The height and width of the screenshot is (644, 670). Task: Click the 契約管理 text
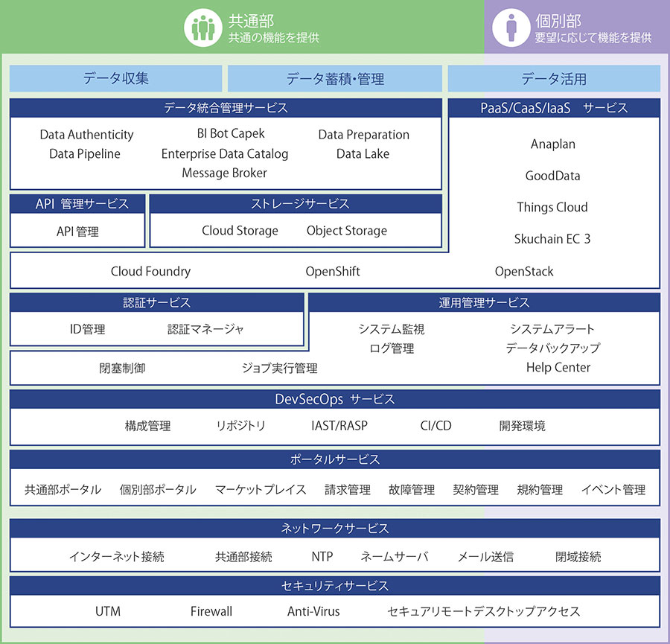(x=476, y=490)
